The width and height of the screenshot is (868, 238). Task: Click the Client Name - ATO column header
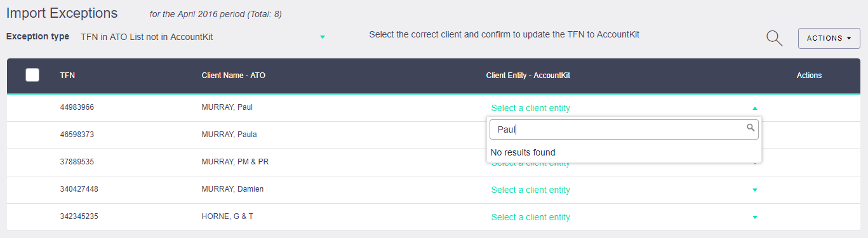pyautogui.click(x=233, y=76)
